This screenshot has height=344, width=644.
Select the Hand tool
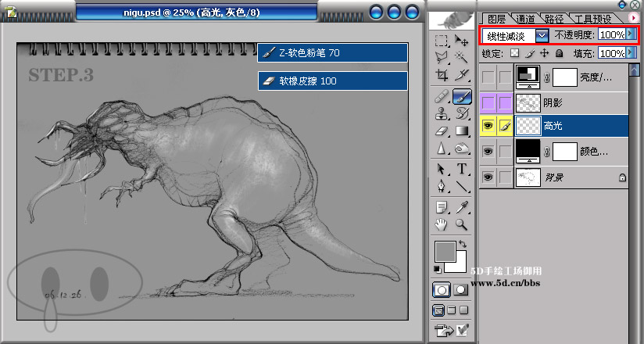click(442, 224)
